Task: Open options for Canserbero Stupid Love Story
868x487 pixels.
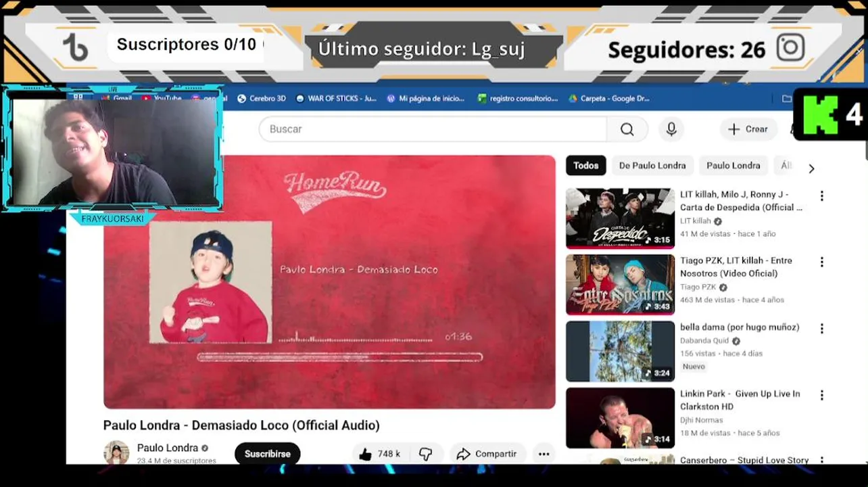Action: click(821, 459)
